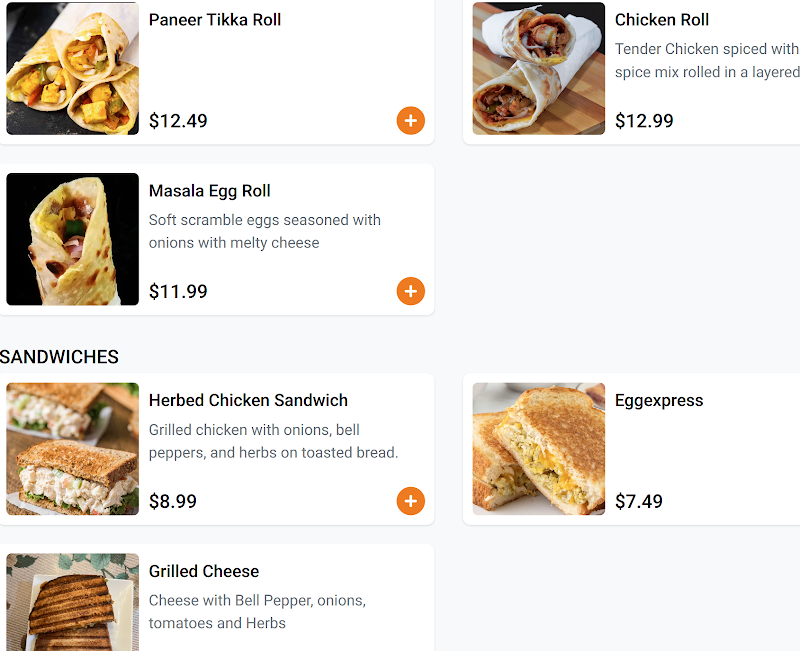Click the Grilled Cheese thumbnail
This screenshot has width=800, height=651.
tap(73, 603)
